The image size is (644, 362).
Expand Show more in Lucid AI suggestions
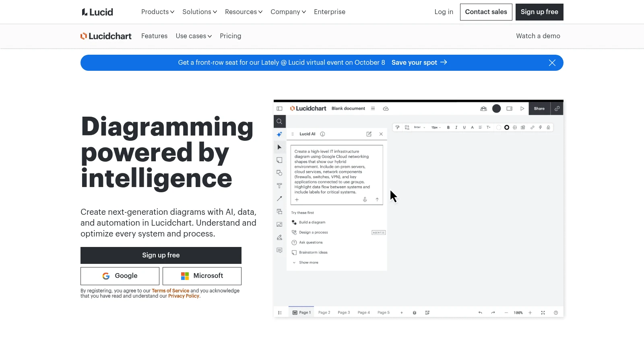pyautogui.click(x=306, y=263)
